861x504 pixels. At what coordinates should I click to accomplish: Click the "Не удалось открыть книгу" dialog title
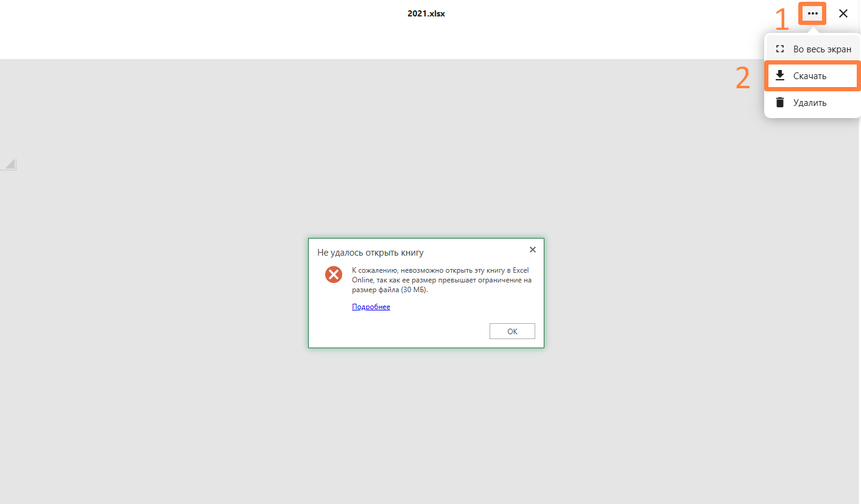pyautogui.click(x=370, y=252)
